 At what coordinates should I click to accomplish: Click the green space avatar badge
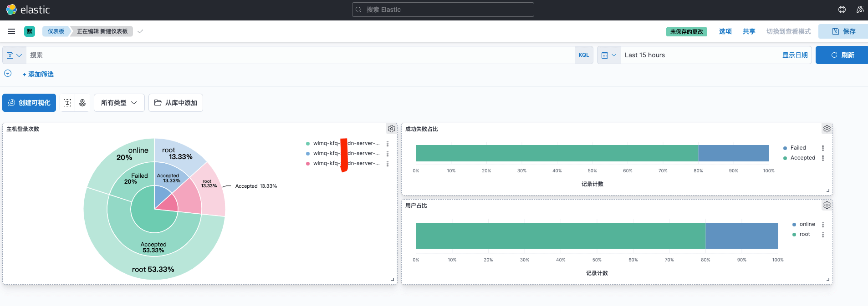click(30, 31)
